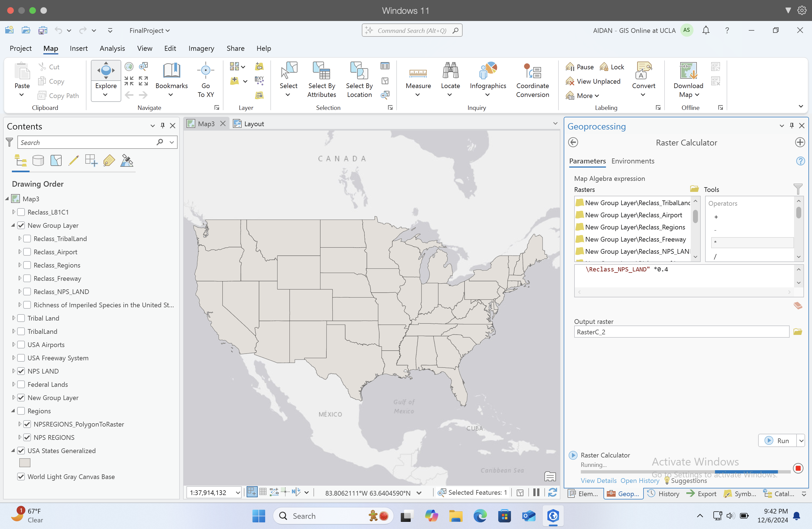The height and width of the screenshot is (529, 812).
Task: Expand the Reclass_L81C1 layer
Action: click(x=14, y=212)
